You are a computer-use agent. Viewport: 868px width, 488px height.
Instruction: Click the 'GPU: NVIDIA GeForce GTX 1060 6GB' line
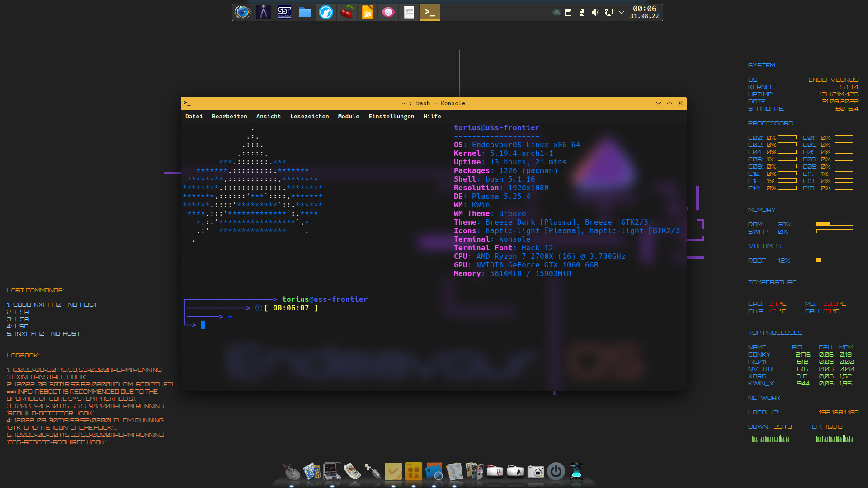(526, 265)
